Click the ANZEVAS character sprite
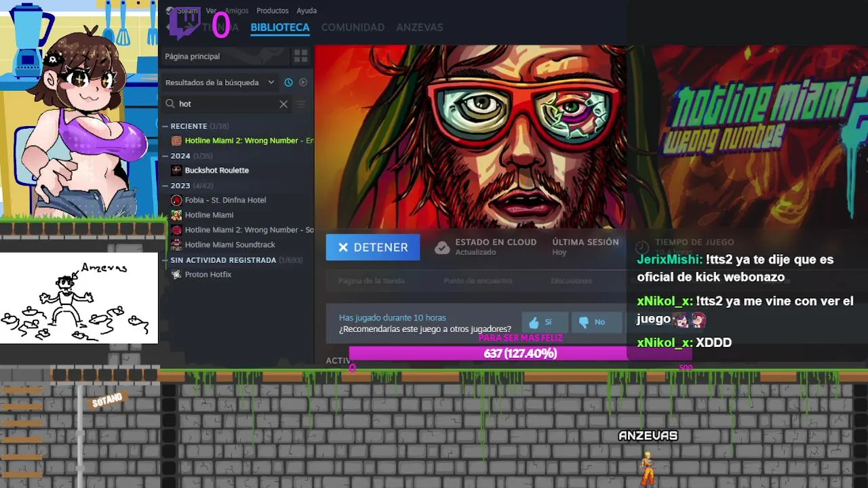The image size is (868, 488). (648, 468)
